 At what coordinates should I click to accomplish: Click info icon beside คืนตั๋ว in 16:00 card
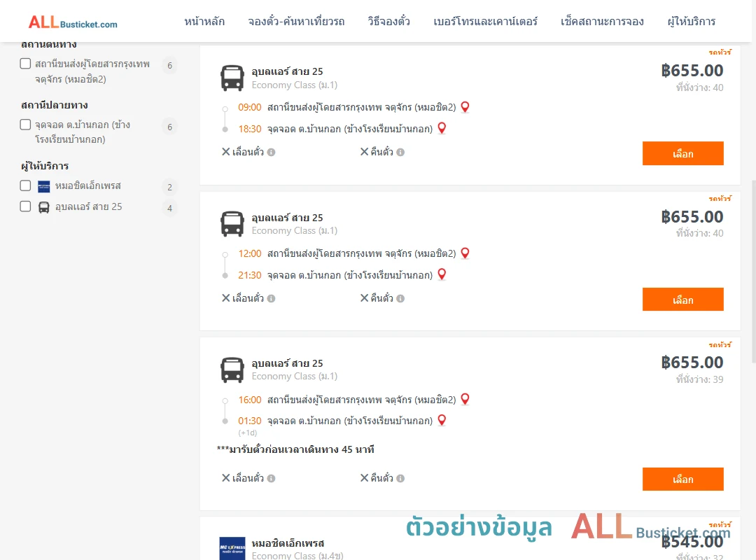tap(400, 479)
